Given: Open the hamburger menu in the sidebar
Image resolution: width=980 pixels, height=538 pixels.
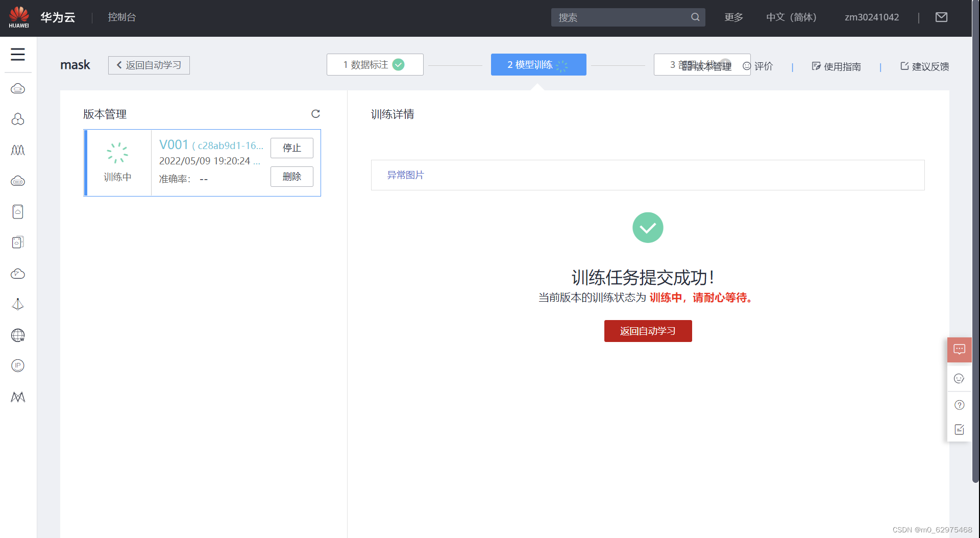Looking at the screenshot, I should point(18,54).
